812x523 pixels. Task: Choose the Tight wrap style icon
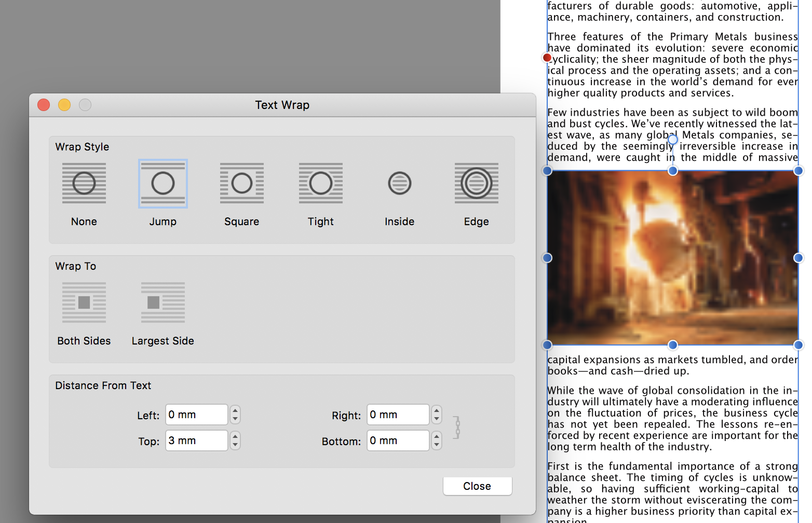coord(321,183)
